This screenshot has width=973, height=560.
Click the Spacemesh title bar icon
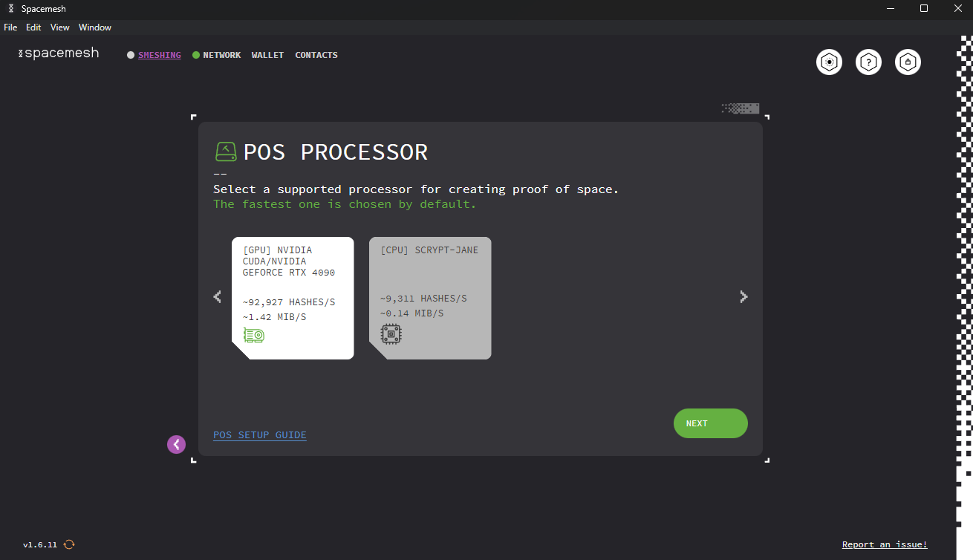click(10, 8)
